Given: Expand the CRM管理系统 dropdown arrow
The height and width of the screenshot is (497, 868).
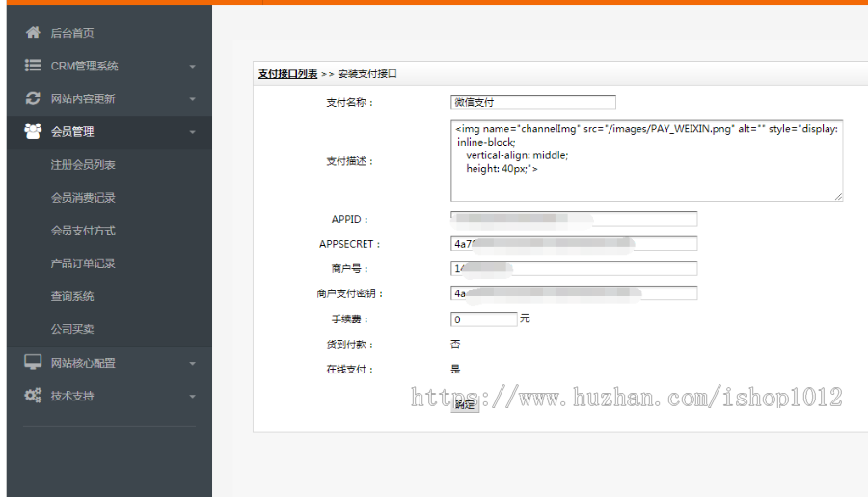Looking at the screenshot, I should 192,67.
